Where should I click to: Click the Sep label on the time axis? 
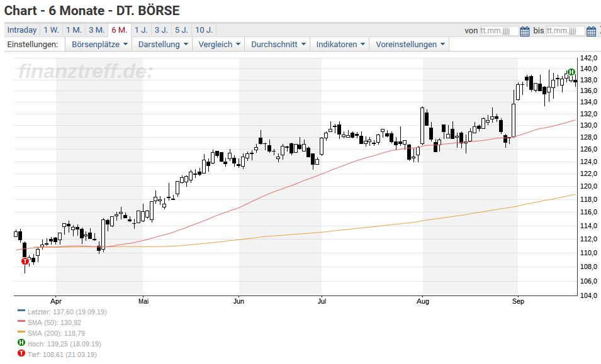[518, 301]
